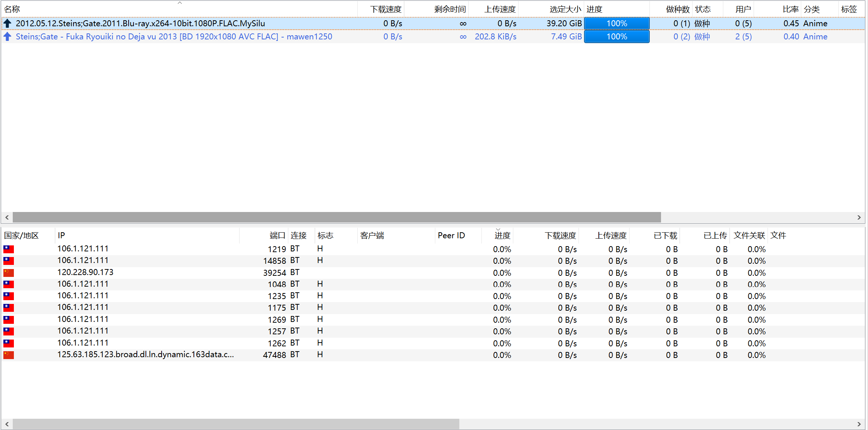Sort torrents by 用户 column header

(x=738, y=9)
